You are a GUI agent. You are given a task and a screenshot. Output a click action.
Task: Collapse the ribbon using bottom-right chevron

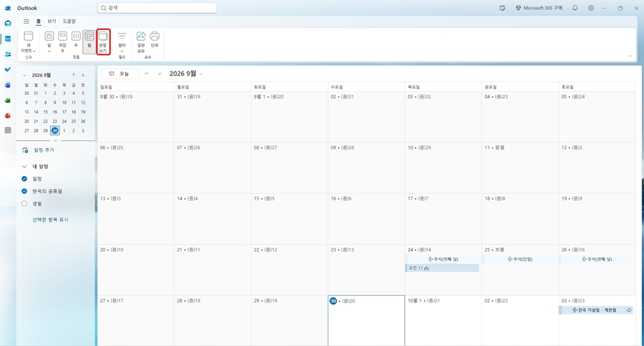pos(630,56)
